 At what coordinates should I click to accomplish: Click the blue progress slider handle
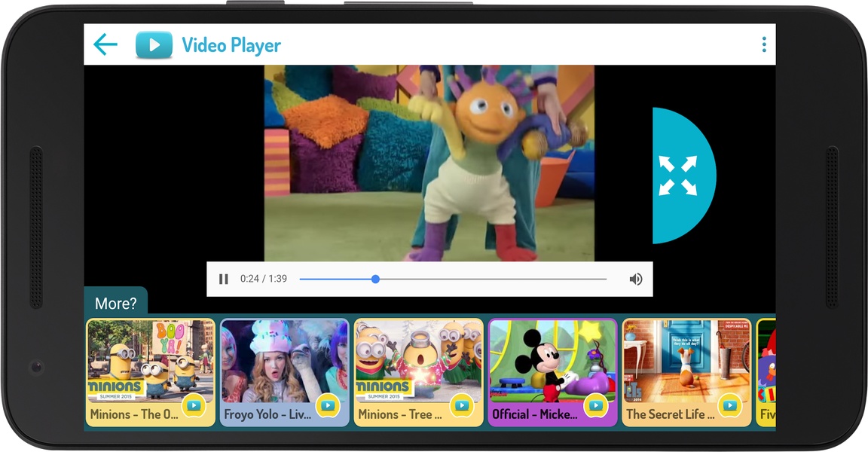[x=375, y=279]
